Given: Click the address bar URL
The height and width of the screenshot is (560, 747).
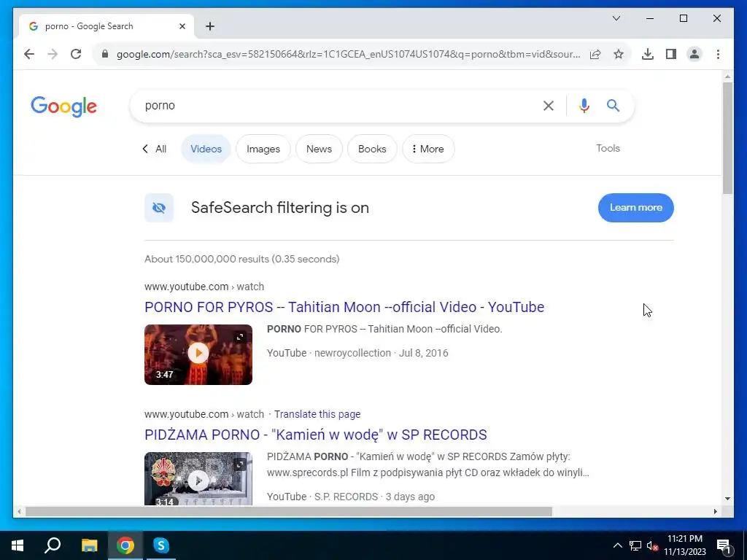Looking at the screenshot, I should click(x=348, y=54).
